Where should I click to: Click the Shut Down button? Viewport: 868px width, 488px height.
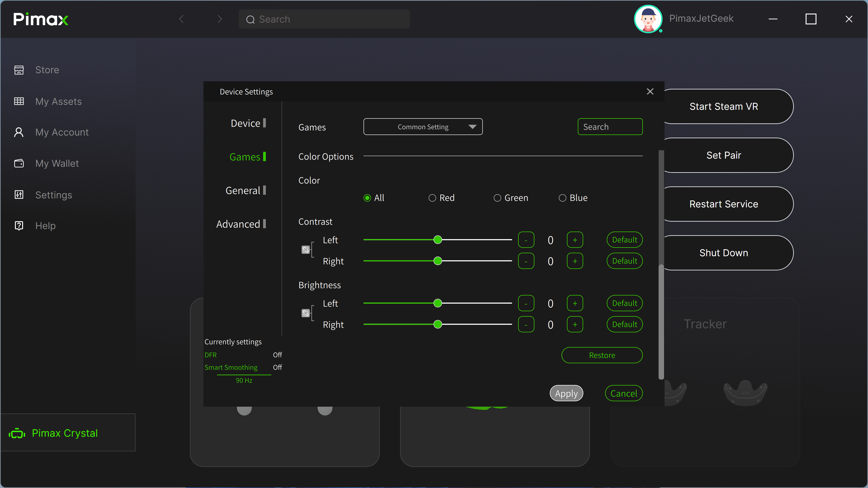(x=724, y=253)
